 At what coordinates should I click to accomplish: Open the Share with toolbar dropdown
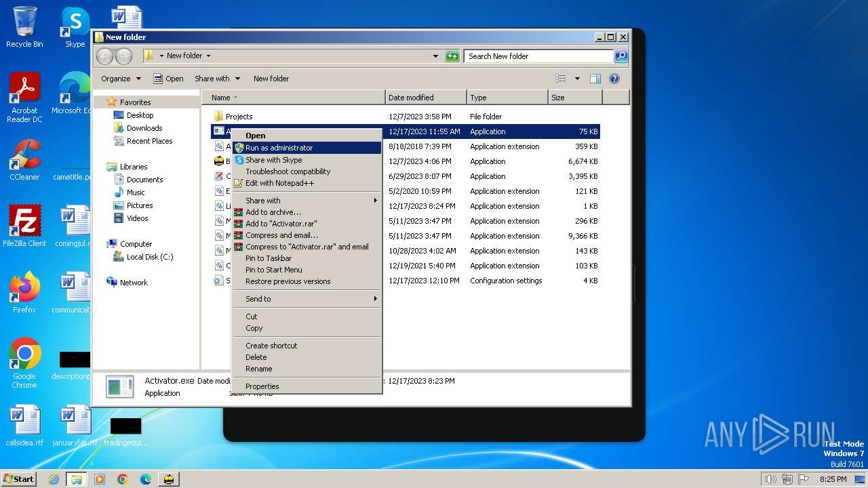pos(217,79)
